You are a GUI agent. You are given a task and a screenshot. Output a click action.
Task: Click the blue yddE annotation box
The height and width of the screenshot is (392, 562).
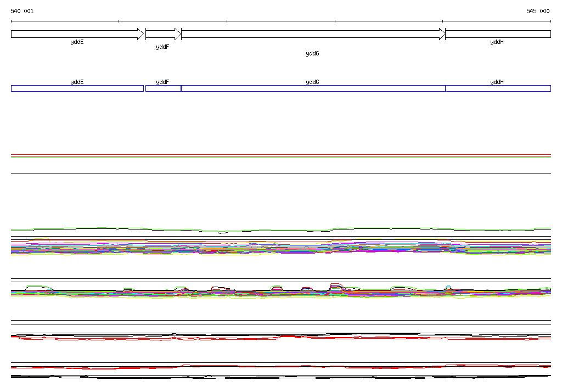77,88
